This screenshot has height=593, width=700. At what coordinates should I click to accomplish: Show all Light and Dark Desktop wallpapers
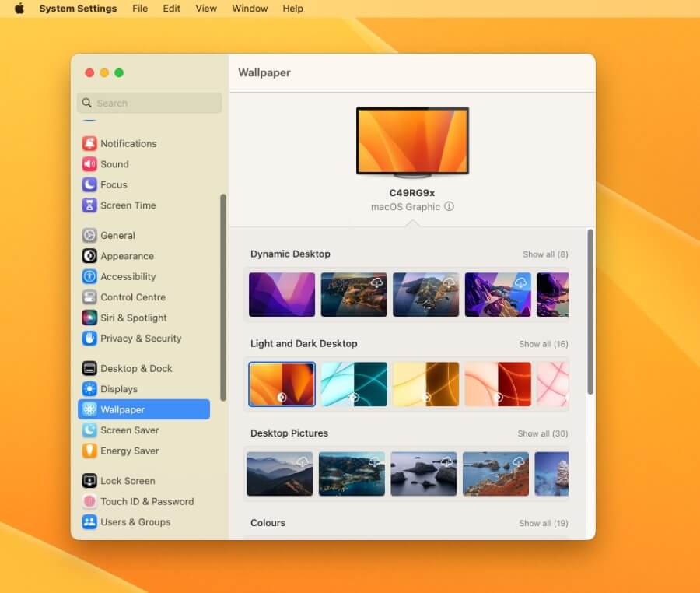click(x=543, y=343)
